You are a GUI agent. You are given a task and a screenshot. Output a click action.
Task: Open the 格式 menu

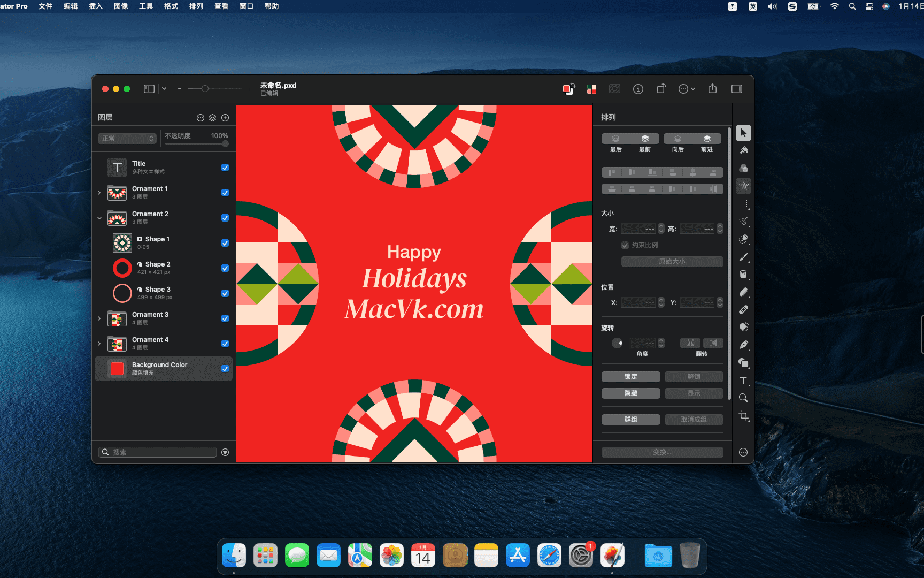click(x=171, y=6)
